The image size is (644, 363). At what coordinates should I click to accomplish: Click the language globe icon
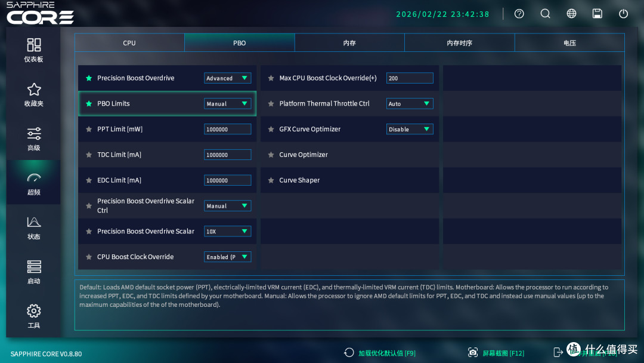[571, 14]
